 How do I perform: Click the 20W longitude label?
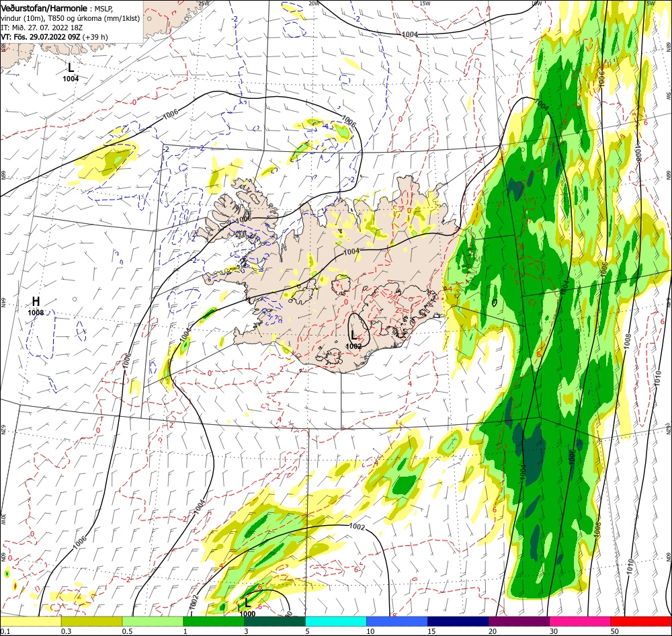(x=314, y=3)
